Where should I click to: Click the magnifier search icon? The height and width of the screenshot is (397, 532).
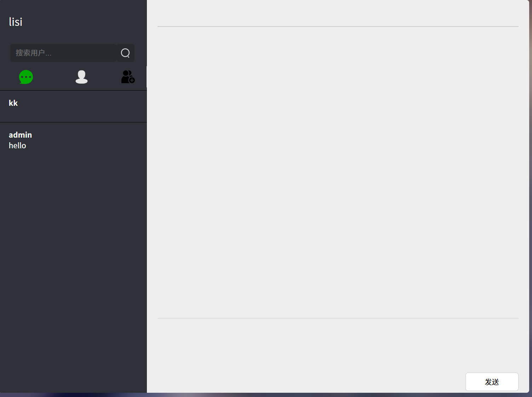(x=125, y=53)
